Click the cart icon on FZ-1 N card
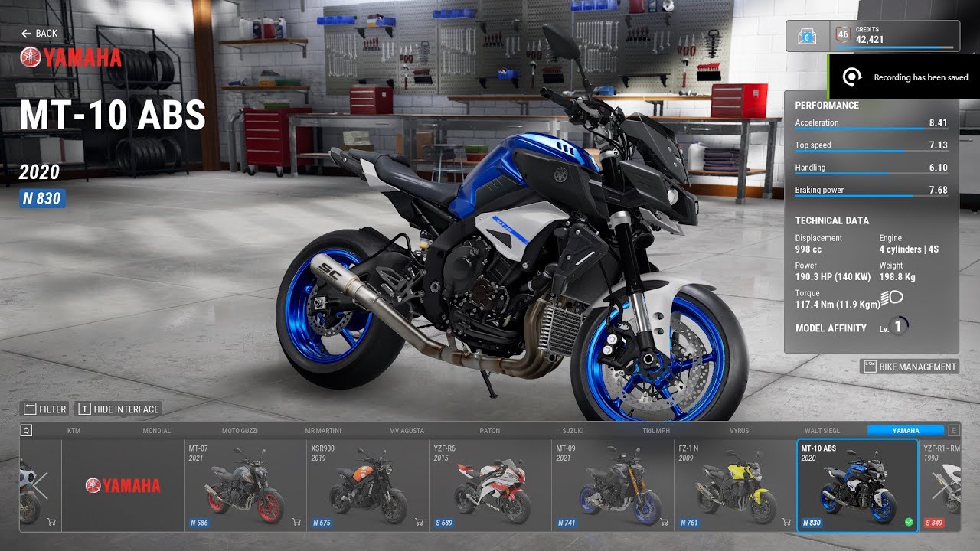This screenshot has width=980, height=551. [786, 523]
